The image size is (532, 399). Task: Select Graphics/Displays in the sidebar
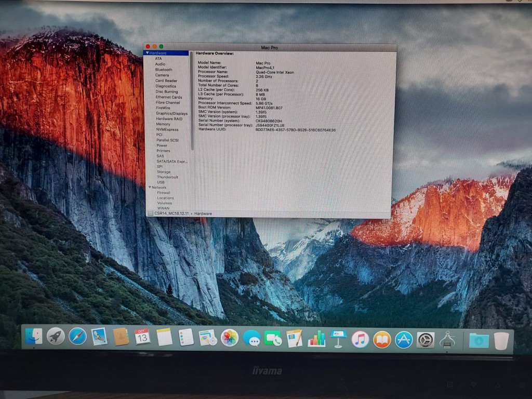pyautogui.click(x=171, y=113)
